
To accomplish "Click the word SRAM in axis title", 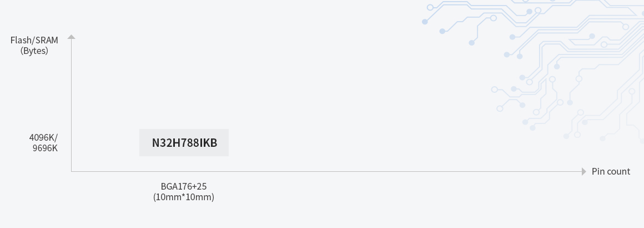I will (47, 40).
